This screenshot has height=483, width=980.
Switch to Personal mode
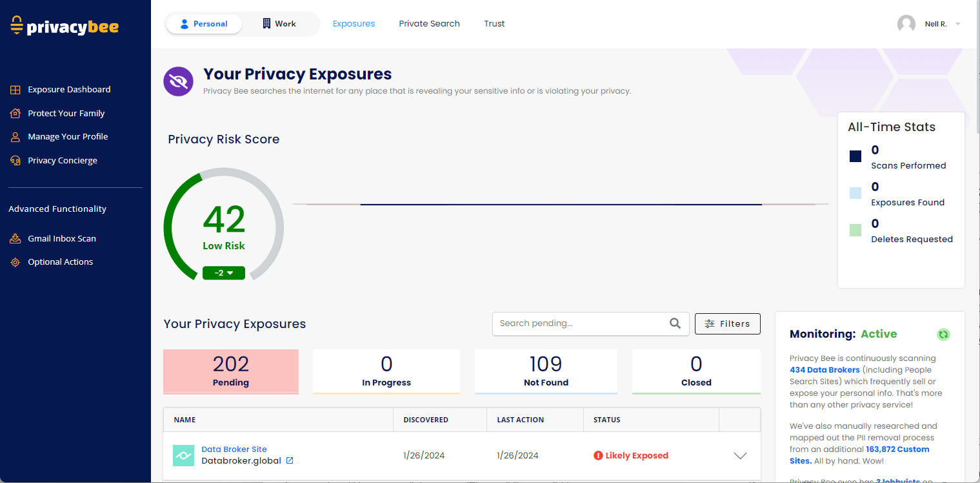(204, 24)
